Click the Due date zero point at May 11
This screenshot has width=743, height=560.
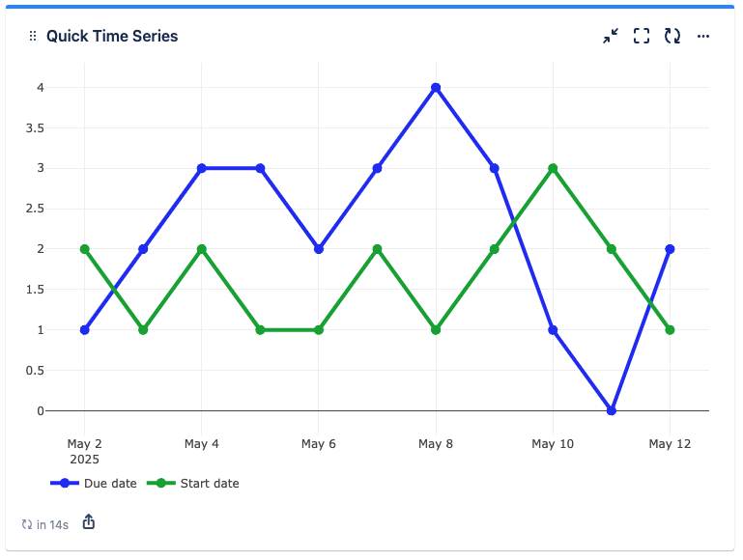(x=612, y=410)
